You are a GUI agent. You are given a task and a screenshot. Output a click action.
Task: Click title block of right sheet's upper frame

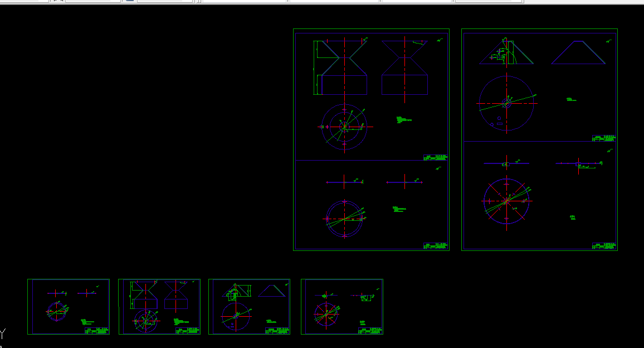pyautogui.click(x=604, y=138)
